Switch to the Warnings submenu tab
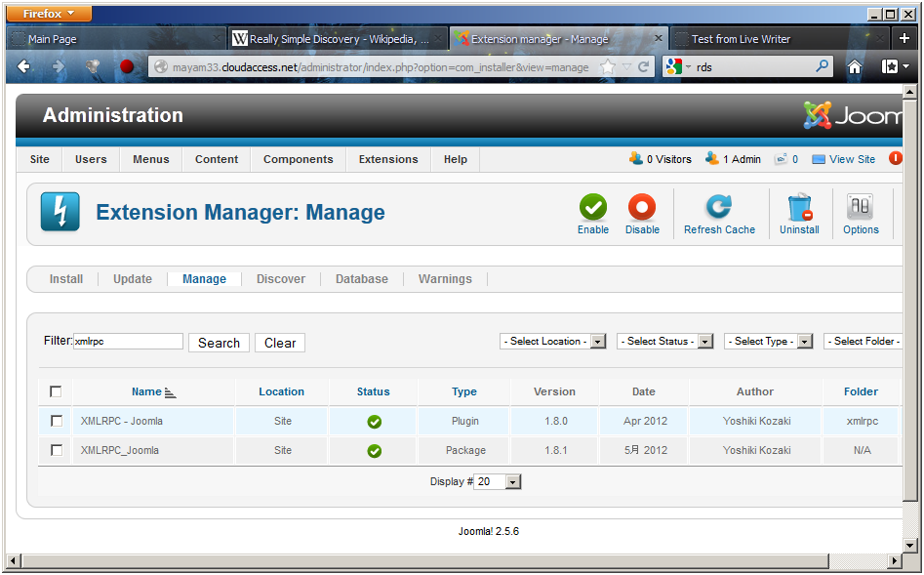Screen dimensions: 924x575 coord(445,279)
